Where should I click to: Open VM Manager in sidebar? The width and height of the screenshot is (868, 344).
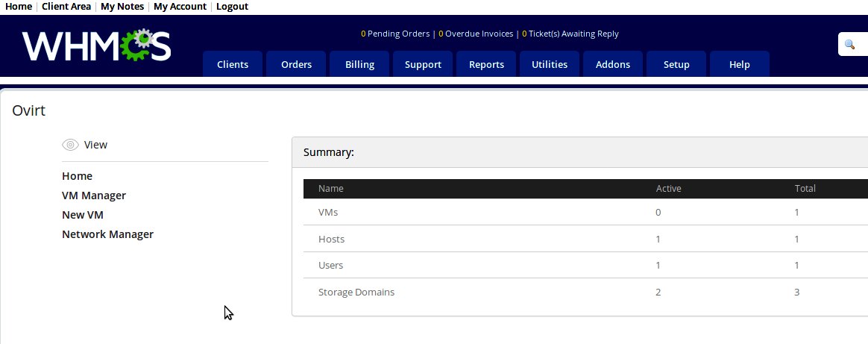(x=94, y=196)
